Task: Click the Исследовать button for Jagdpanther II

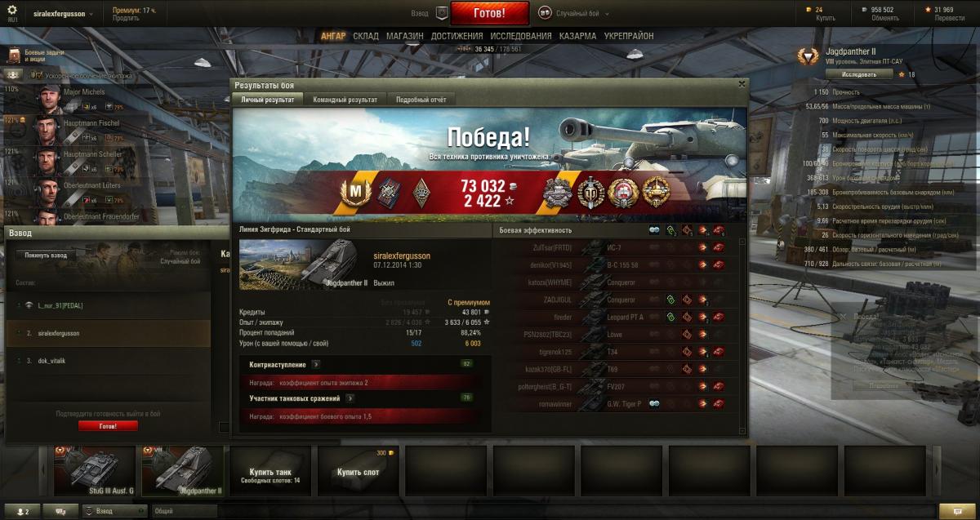Action: tap(858, 74)
